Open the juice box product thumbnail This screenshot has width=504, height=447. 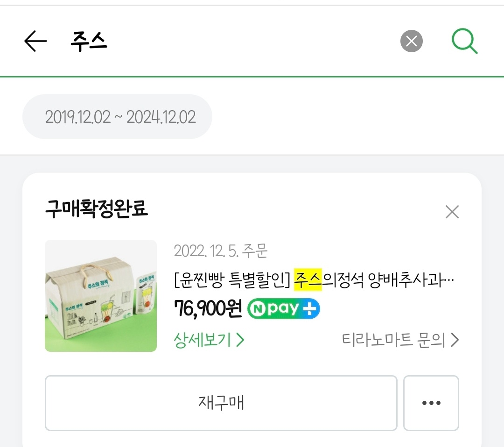tap(101, 296)
